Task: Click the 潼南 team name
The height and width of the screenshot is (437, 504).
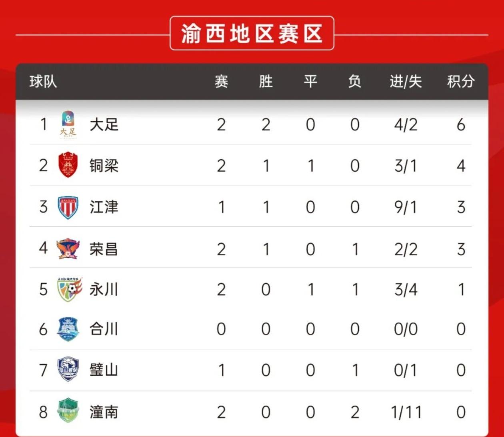Action: (104, 412)
